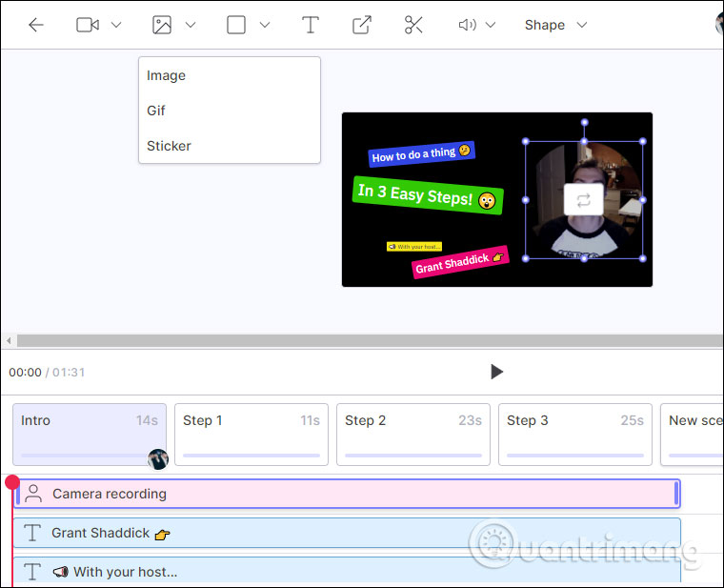Open the Step 3 scene
Screen dimensions: 724x588
574,434
